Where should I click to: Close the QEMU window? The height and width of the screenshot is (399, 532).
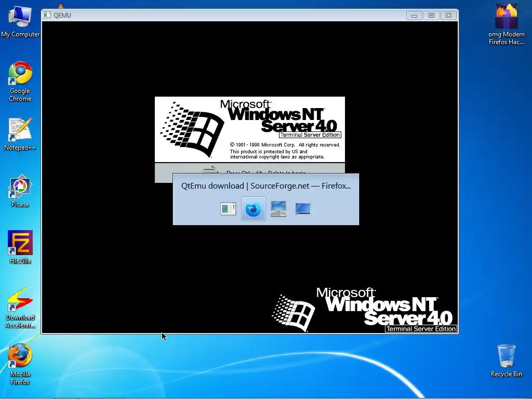click(x=448, y=15)
